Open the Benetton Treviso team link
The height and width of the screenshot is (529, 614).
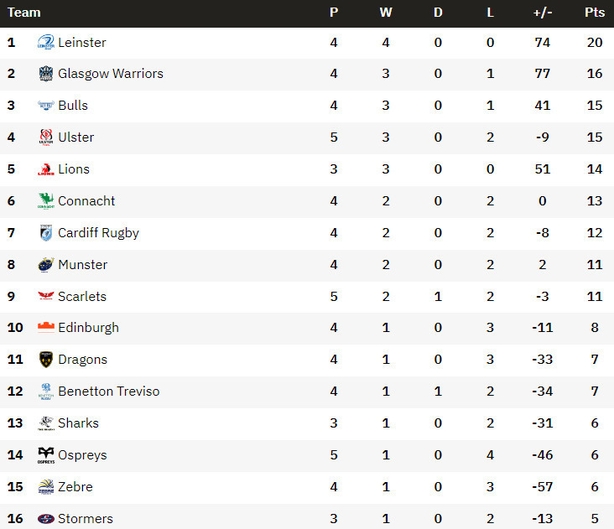(108, 391)
